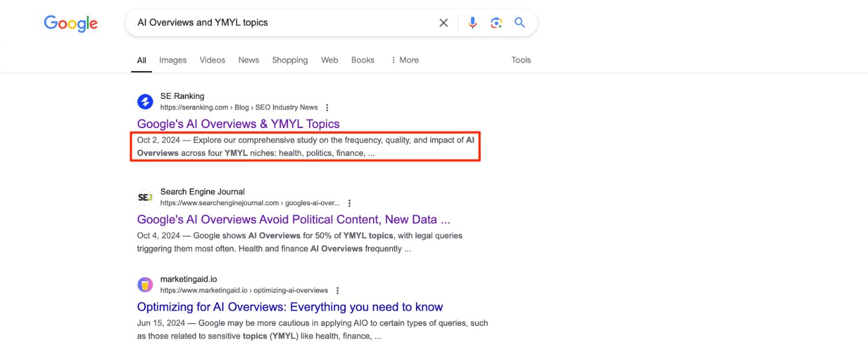This screenshot has height=347, width=868.
Task: Open the Tools filter options
Action: [x=520, y=60]
